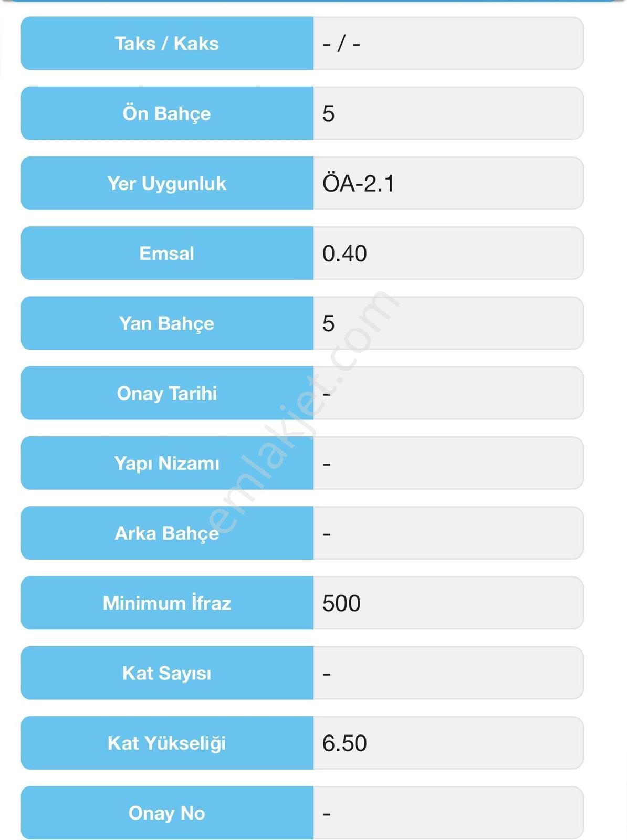Select the Kat Yüksekliği label
Viewport: 627px width, 840px height.
(x=167, y=743)
